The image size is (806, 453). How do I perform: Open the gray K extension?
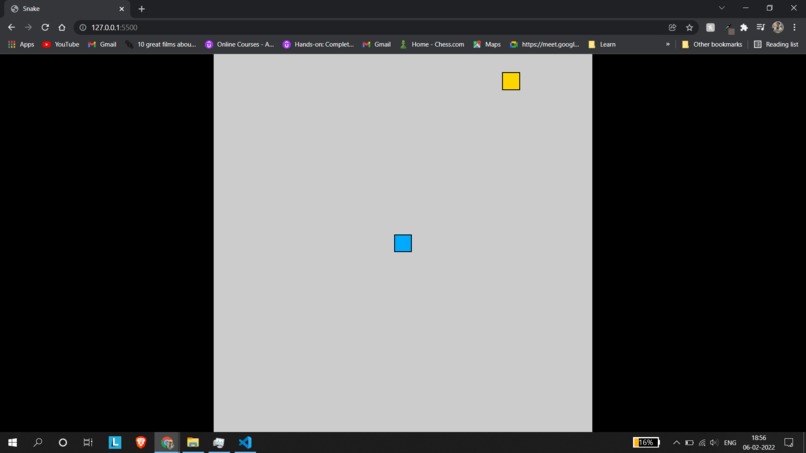(x=710, y=27)
